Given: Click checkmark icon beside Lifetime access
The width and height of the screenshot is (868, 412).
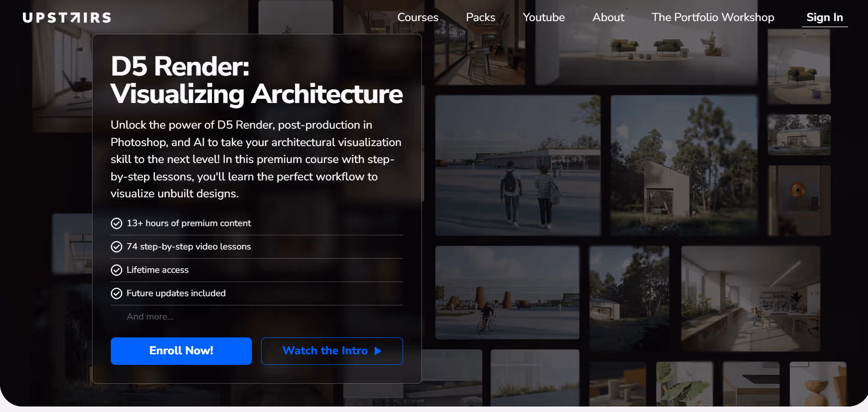Looking at the screenshot, I should (x=116, y=270).
